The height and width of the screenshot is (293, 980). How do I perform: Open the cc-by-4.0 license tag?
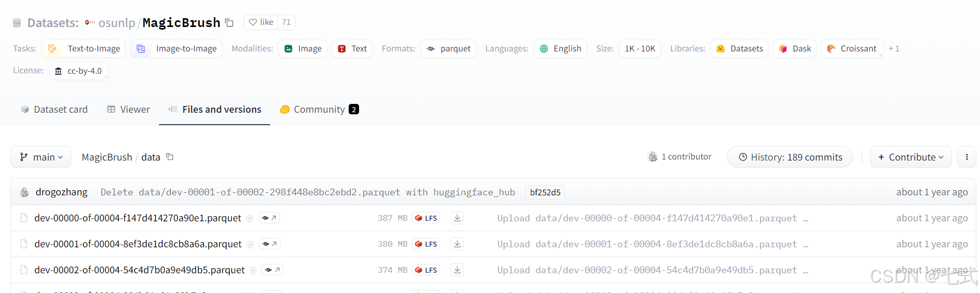coord(78,71)
